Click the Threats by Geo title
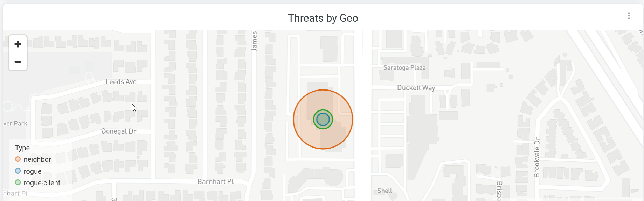 (x=323, y=18)
